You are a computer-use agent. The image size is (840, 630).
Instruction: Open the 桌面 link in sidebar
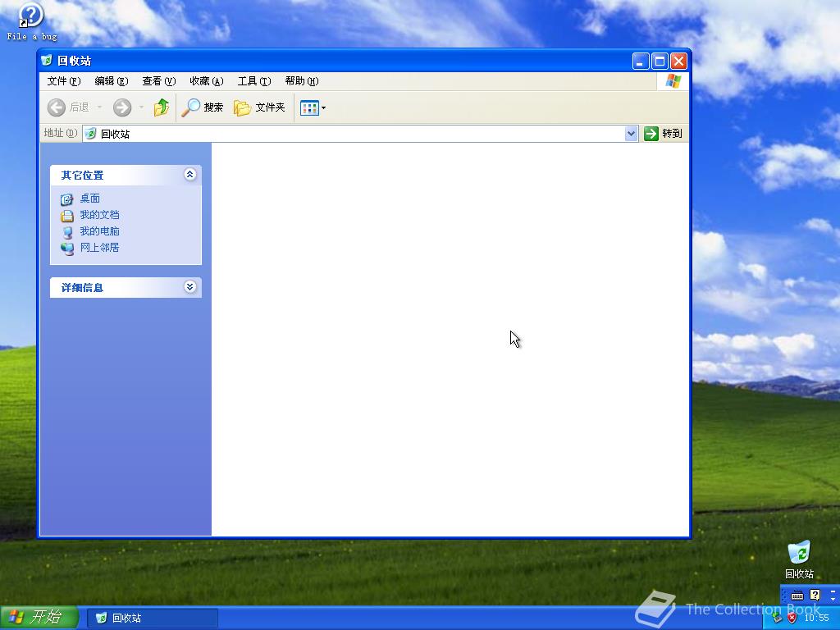[90, 199]
